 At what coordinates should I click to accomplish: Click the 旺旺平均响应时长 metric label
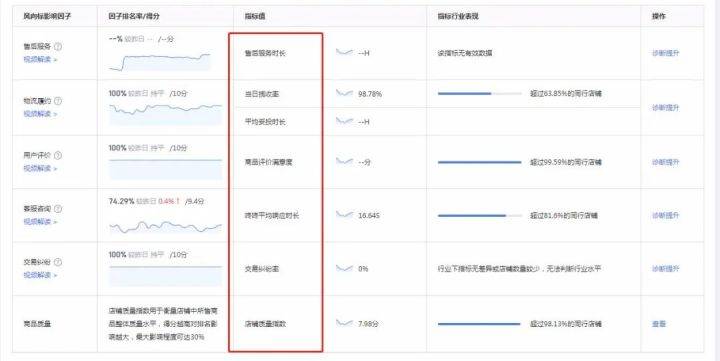point(272,215)
